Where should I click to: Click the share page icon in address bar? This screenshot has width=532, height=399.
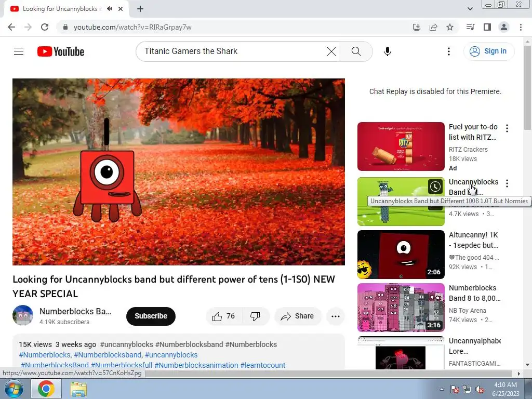433,27
